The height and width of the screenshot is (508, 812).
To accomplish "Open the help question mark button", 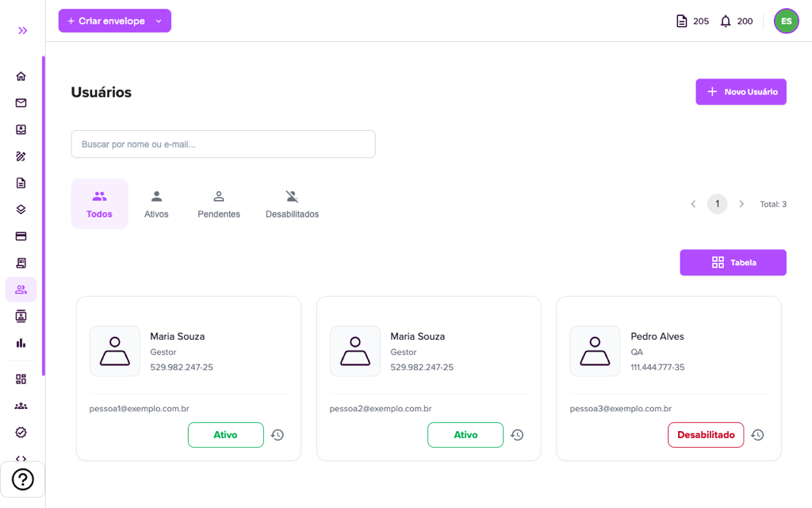I will pyautogui.click(x=23, y=479).
